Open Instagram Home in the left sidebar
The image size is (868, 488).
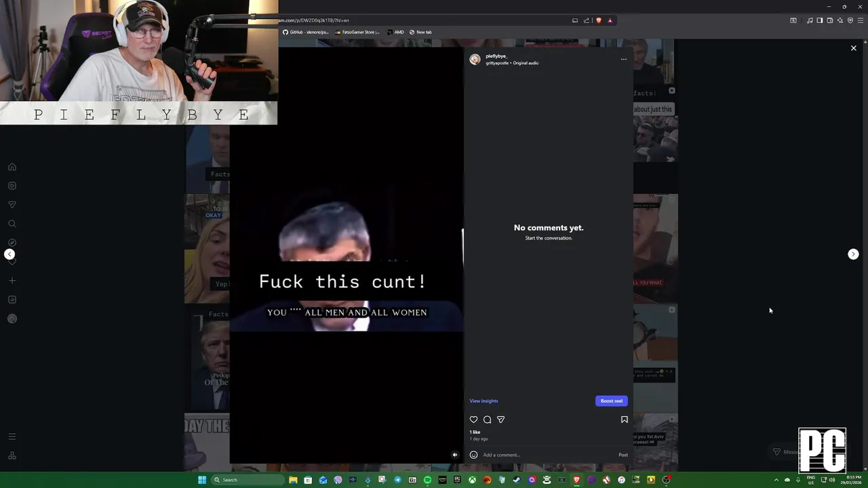point(12,167)
